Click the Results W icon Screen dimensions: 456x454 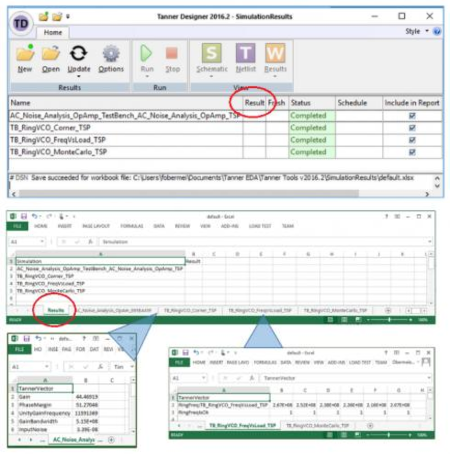275,53
